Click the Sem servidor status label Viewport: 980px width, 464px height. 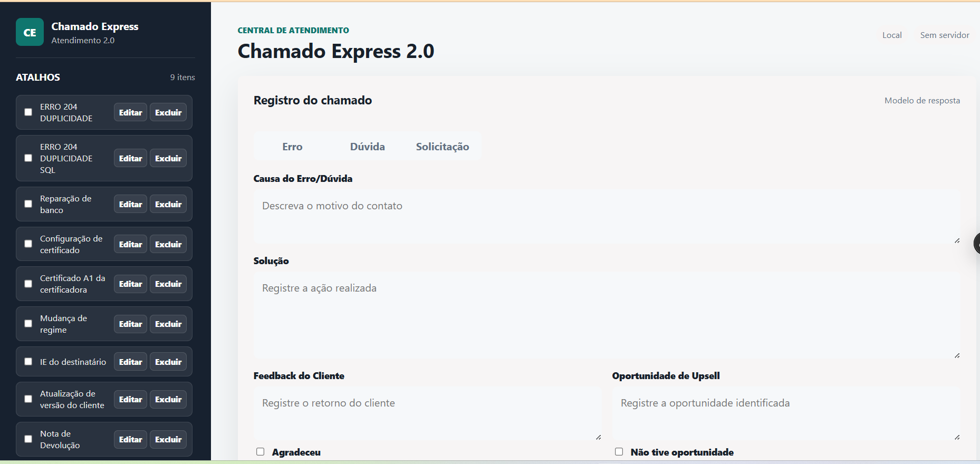[x=945, y=35]
